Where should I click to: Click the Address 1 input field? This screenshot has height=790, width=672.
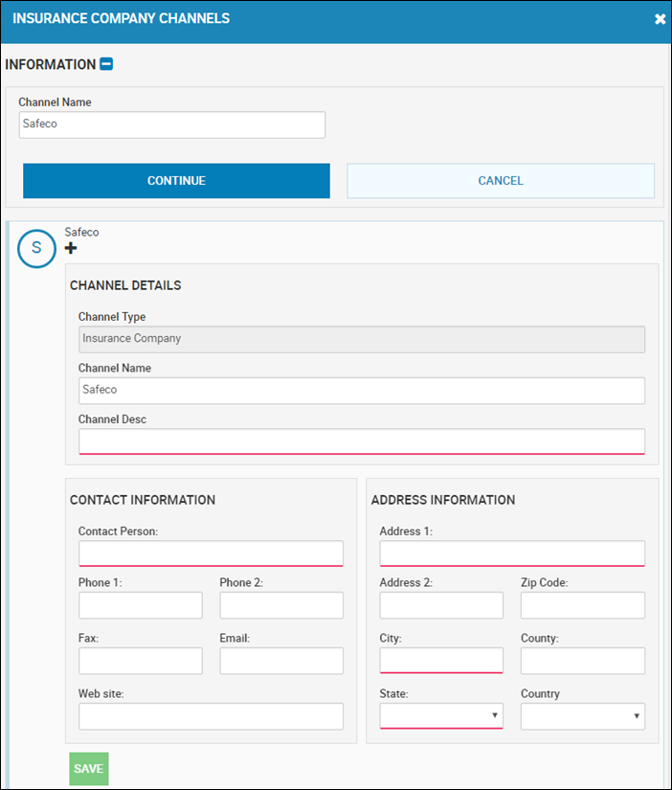tap(512, 553)
